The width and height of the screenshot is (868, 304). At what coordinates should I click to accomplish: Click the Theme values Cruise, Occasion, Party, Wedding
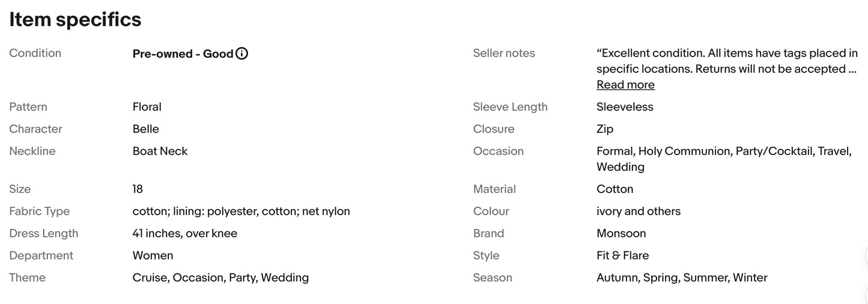point(220,278)
